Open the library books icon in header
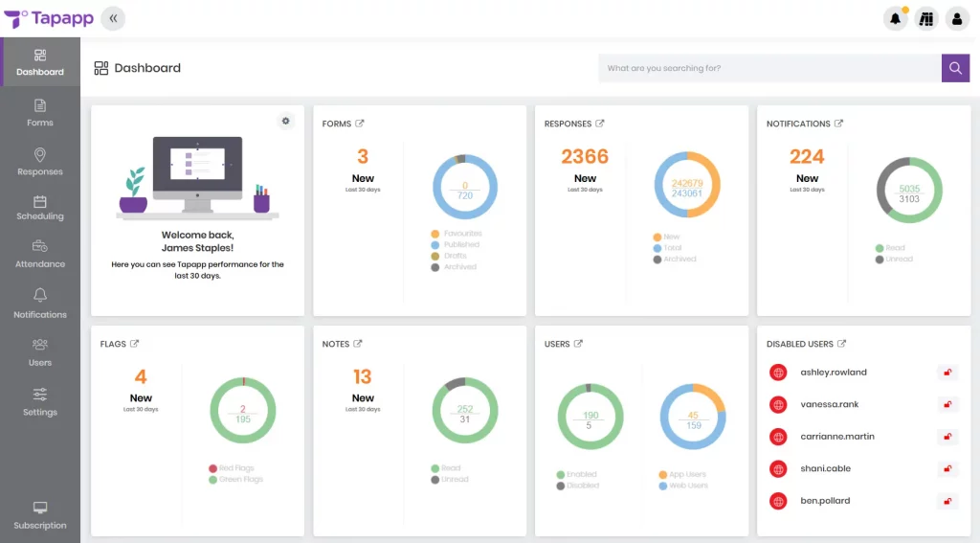The image size is (980, 543). click(x=925, y=18)
